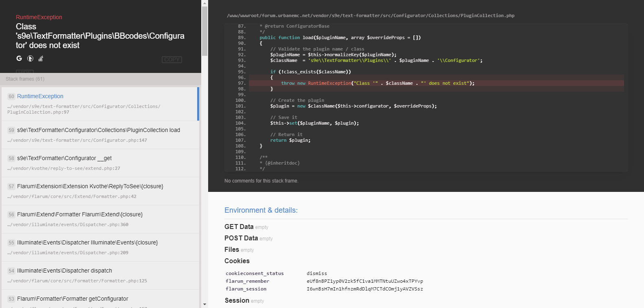Search the error on DuckDuckGo
Viewport: 644px width, 308px height.
tap(30, 59)
